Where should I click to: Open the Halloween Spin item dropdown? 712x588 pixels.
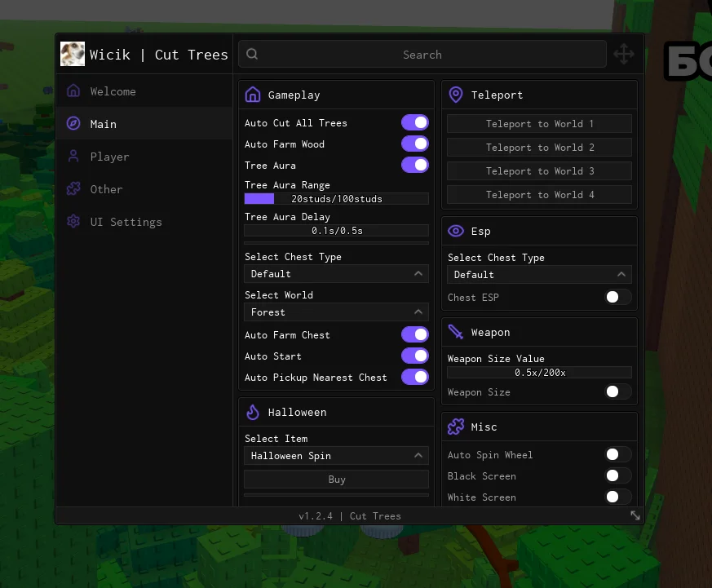(336, 456)
